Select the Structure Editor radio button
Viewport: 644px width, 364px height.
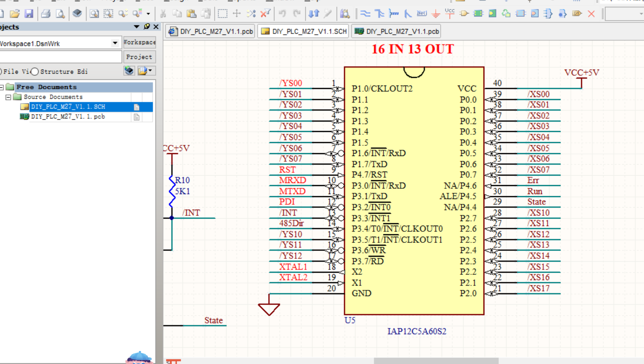click(x=35, y=72)
